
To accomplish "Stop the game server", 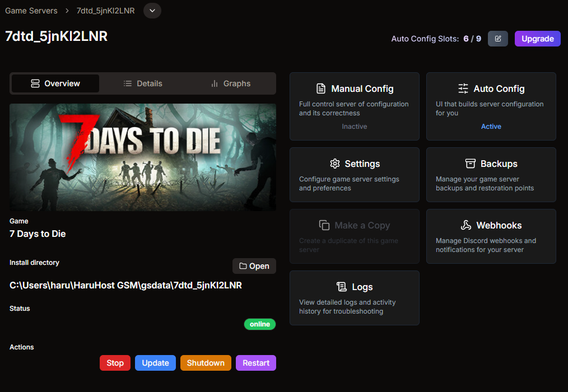I will pyautogui.click(x=115, y=363).
